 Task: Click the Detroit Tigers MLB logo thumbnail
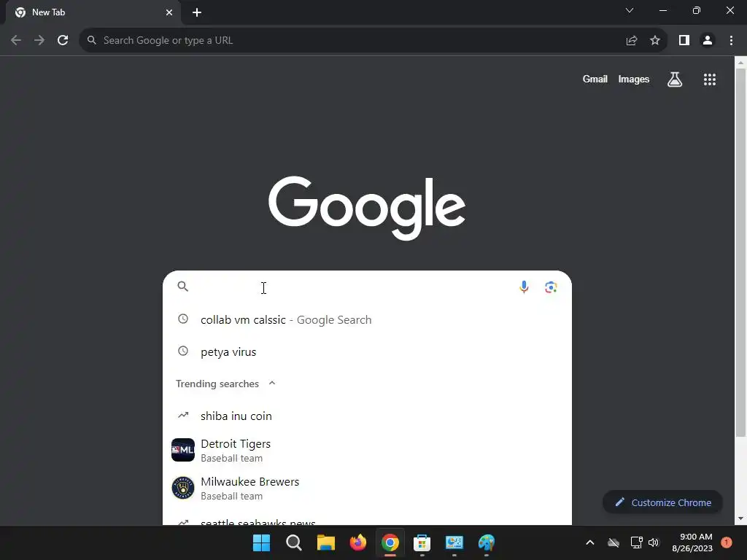(183, 450)
